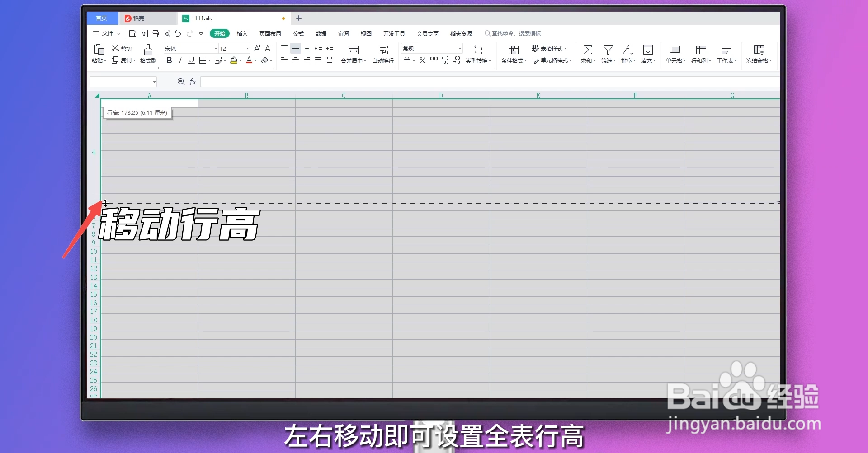Open the 文件 (File) menu

tap(107, 33)
